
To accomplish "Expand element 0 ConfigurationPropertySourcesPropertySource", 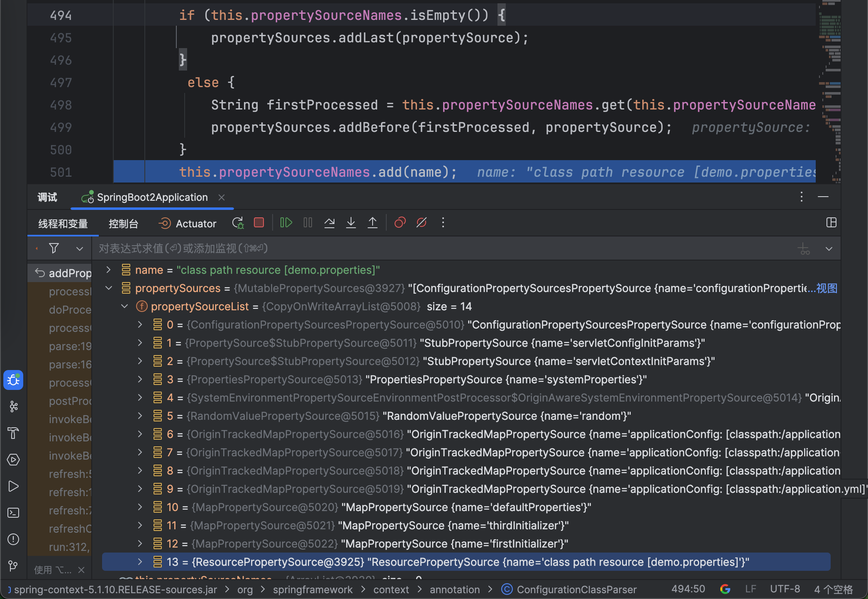I will pos(140,325).
